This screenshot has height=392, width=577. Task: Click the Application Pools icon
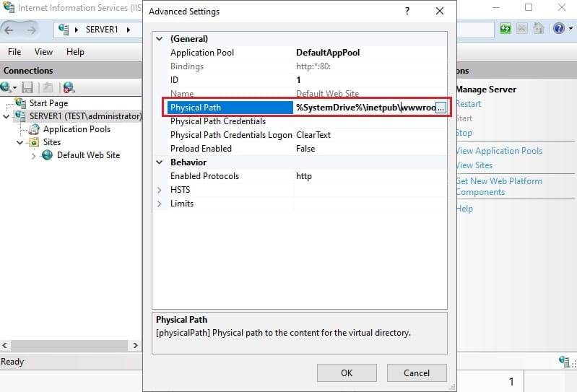pos(34,129)
